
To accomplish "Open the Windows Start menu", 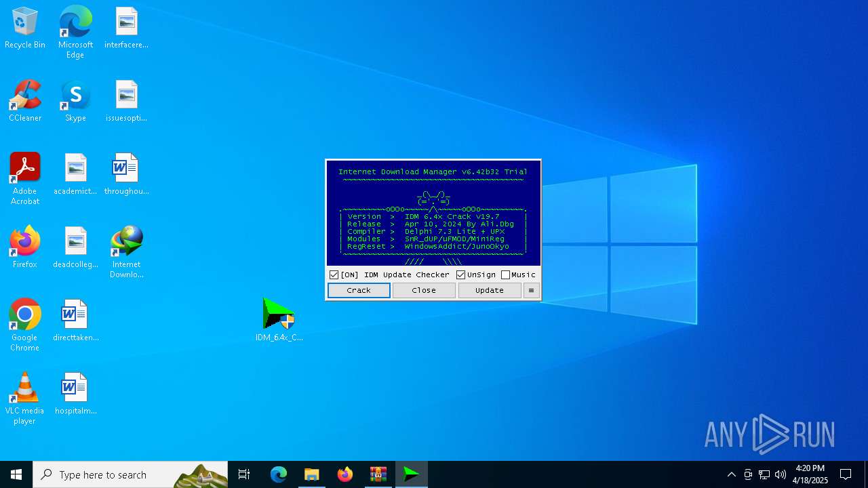I will 16,474.
